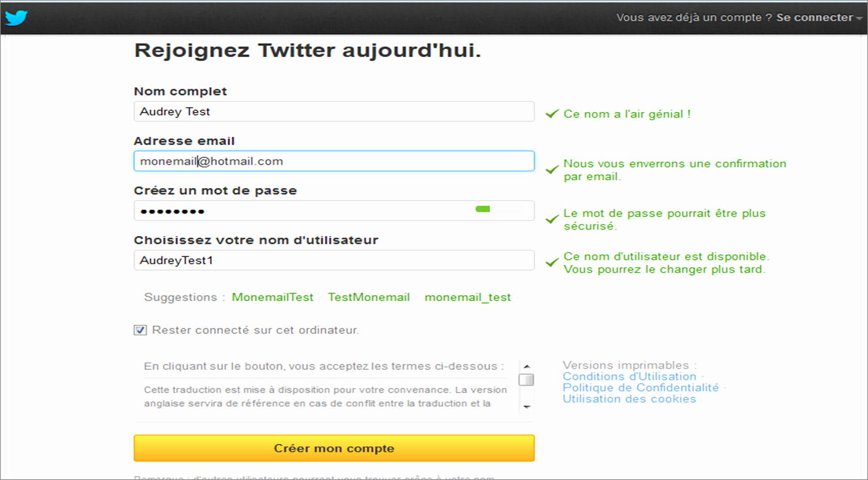868x480 pixels.
Task: Click the 'Versions imprimables :' label
Action: tap(630, 365)
